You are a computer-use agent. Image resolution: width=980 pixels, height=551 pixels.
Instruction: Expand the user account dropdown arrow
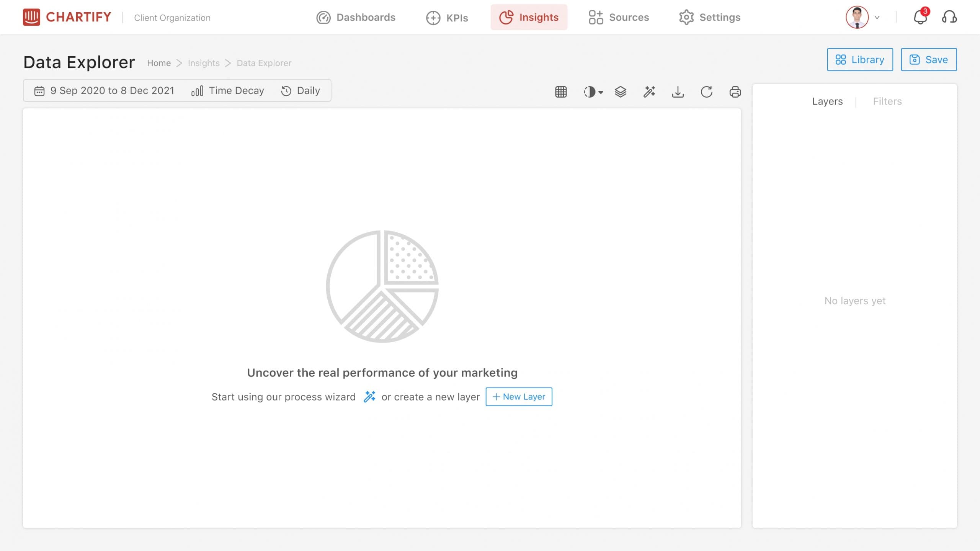[x=877, y=17]
